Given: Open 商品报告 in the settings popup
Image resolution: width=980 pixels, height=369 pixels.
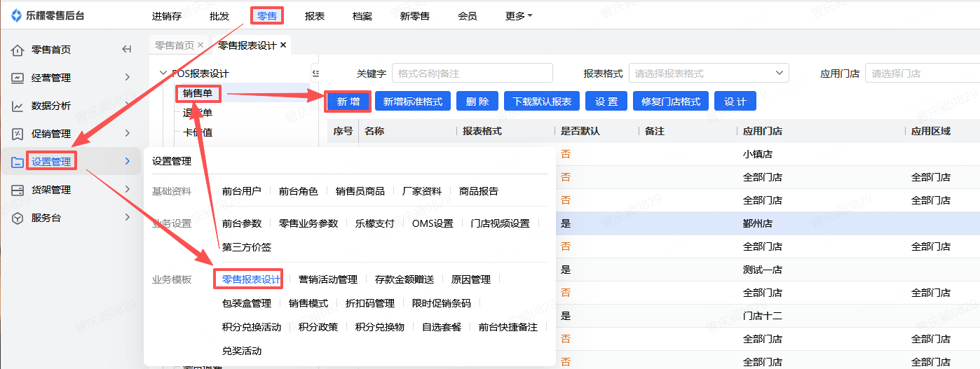Looking at the screenshot, I should coord(479,191).
